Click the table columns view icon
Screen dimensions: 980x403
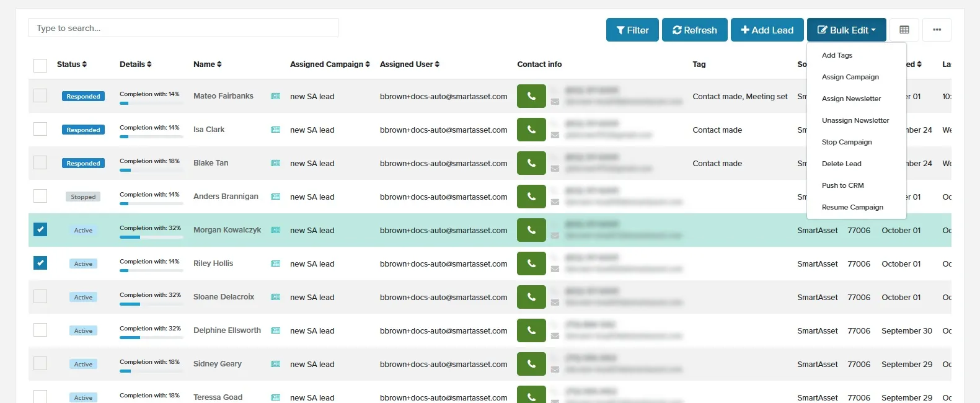904,30
